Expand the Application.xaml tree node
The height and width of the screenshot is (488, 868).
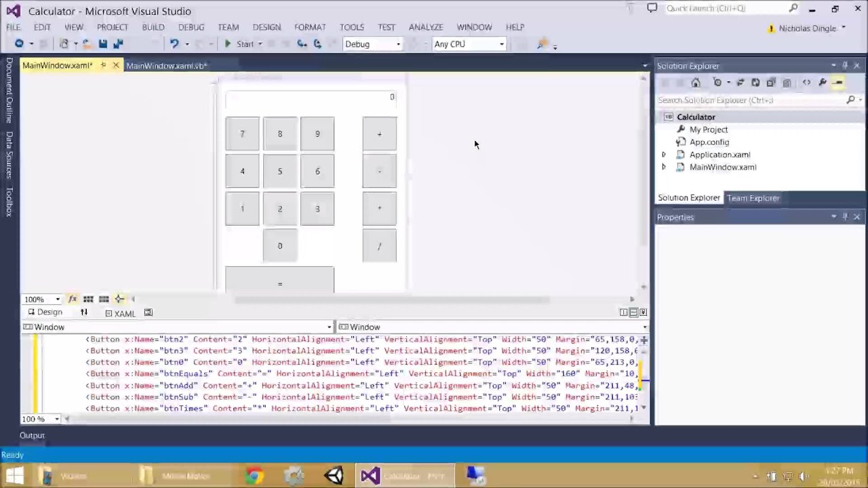(x=664, y=155)
